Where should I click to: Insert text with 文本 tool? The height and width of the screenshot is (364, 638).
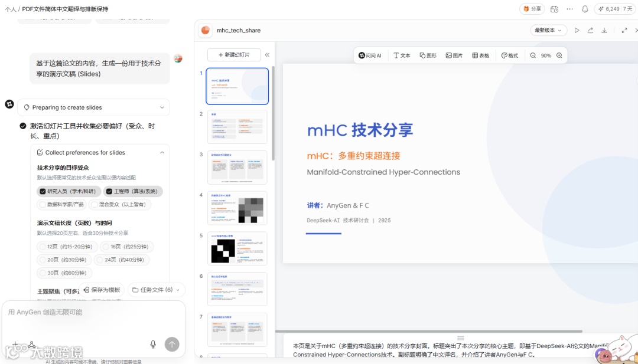[402, 55]
